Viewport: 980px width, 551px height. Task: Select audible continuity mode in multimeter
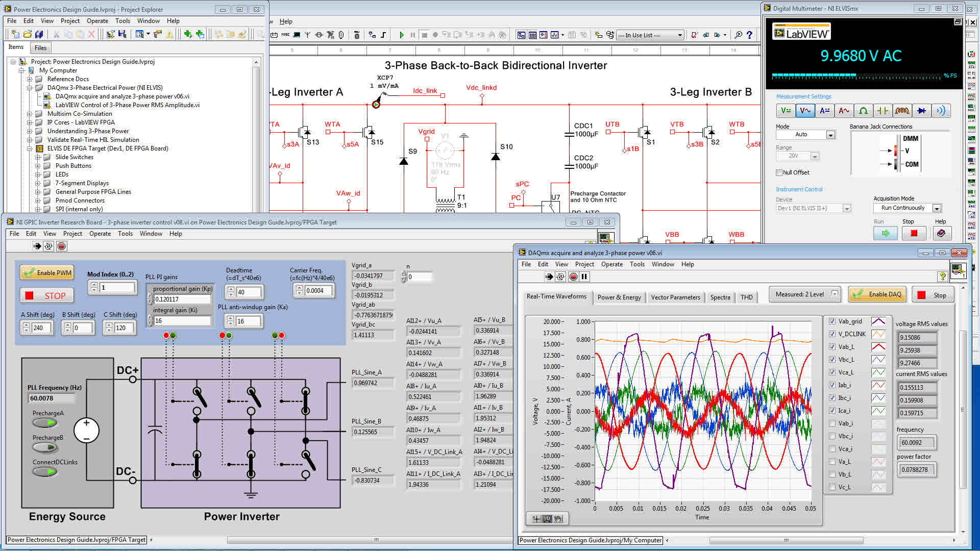(941, 111)
